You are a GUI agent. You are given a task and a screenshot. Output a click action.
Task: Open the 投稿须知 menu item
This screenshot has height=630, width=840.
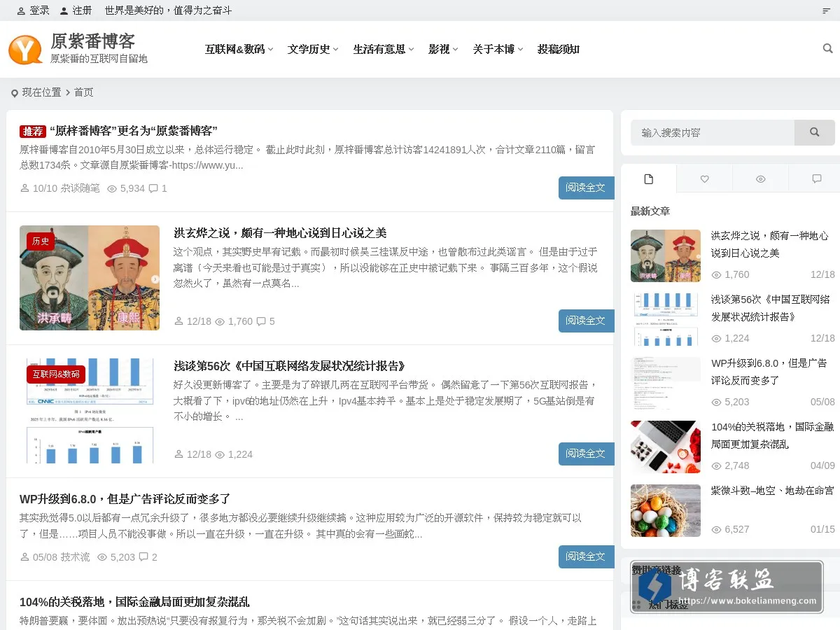pos(558,49)
